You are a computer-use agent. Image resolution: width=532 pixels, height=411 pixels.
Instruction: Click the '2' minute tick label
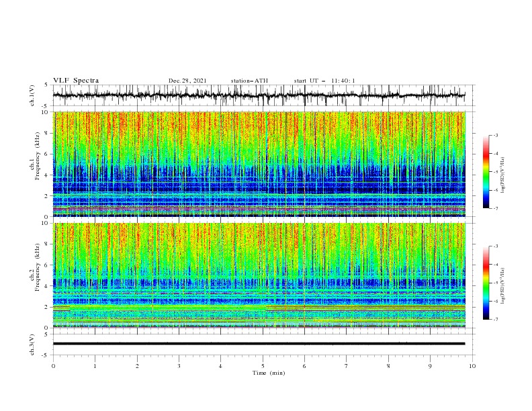pos(137,366)
